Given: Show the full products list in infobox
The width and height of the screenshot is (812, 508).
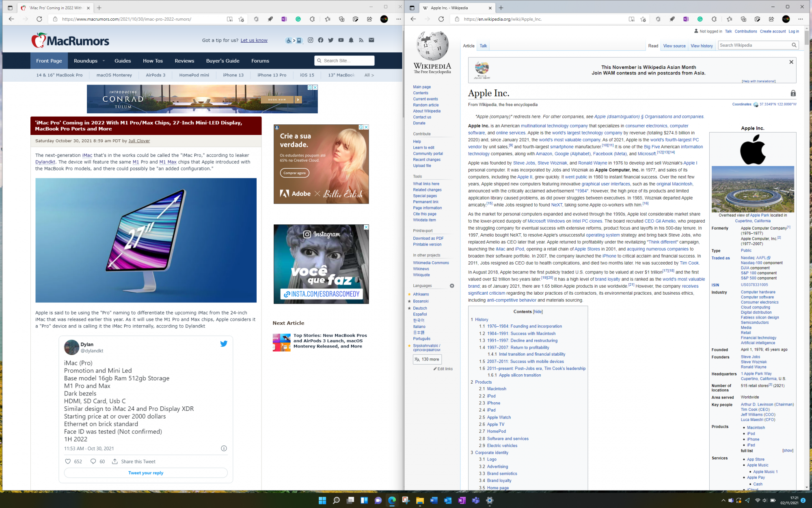Looking at the screenshot, I should (788, 451).
